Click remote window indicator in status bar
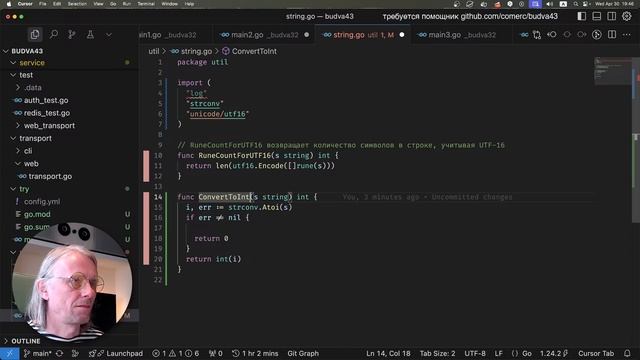 [9, 353]
